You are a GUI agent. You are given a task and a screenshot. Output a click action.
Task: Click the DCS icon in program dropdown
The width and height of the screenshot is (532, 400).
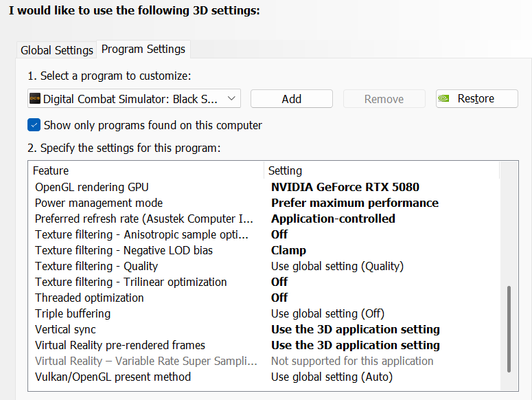point(35,98)
